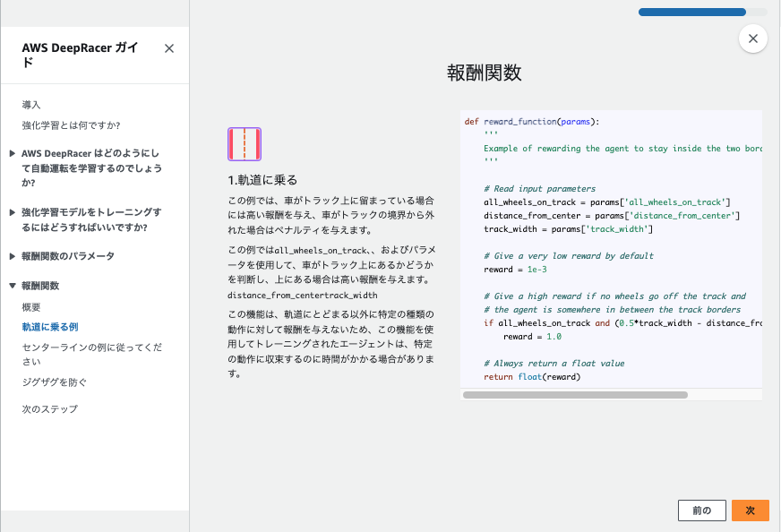This screenshot has height=532, width=781.
Task: Click the track illustration thumbnail icon
Action: (x=245, y=144)
